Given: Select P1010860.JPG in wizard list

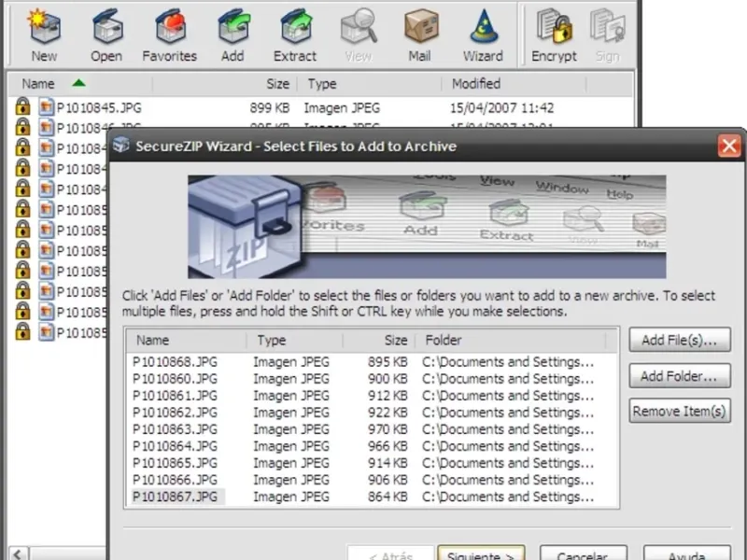Looking at the screenshot, I should [x=175, y=379].
